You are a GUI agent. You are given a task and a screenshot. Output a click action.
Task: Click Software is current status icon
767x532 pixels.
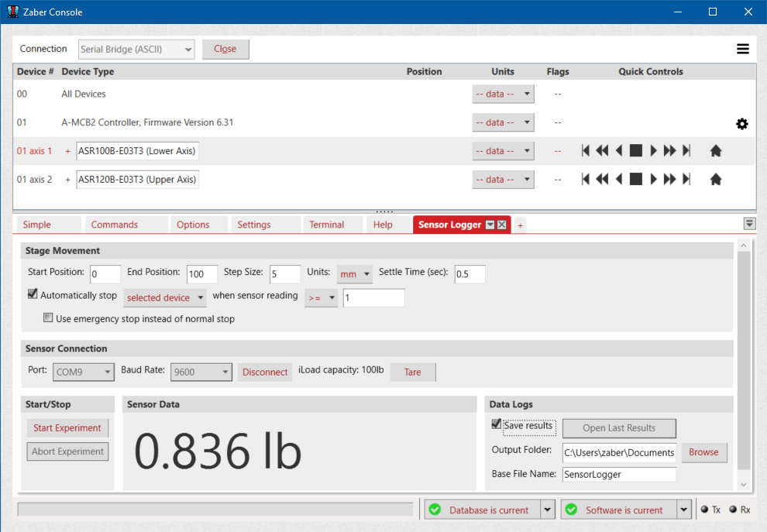571,510
